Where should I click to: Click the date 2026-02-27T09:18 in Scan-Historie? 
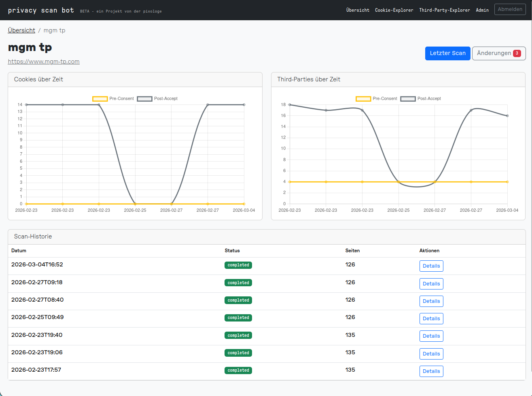37,283
